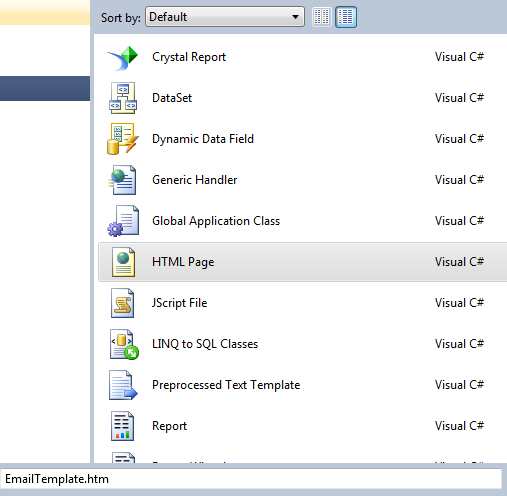Viewport: 507px width, 496px height.
Task: Select the LINQ to SQL Classes label
Action: pyautogui.click(x=205, y=344)
